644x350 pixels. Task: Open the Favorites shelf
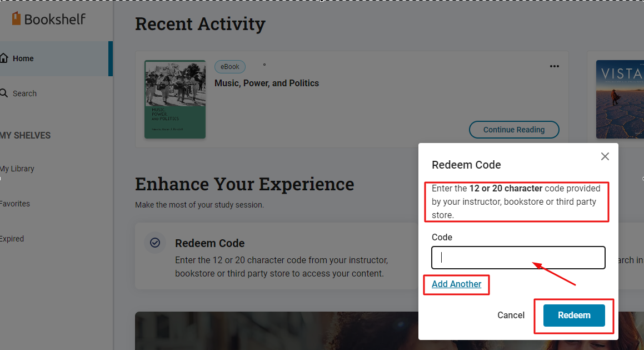[15, 203]
